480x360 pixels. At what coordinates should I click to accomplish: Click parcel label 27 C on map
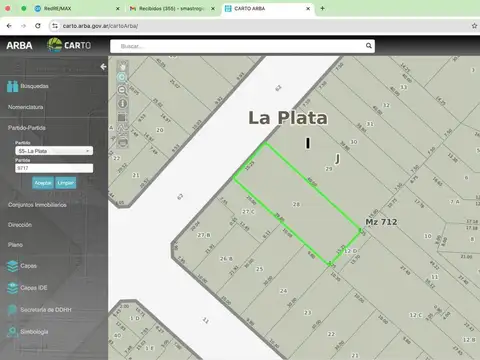(x=248, y=211)
